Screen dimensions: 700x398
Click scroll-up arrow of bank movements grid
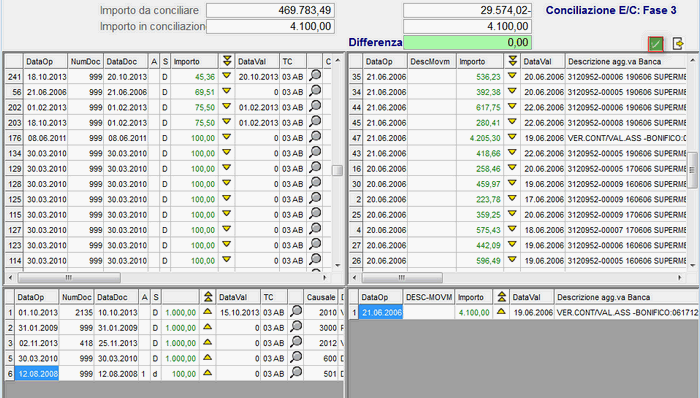(692, 60)
